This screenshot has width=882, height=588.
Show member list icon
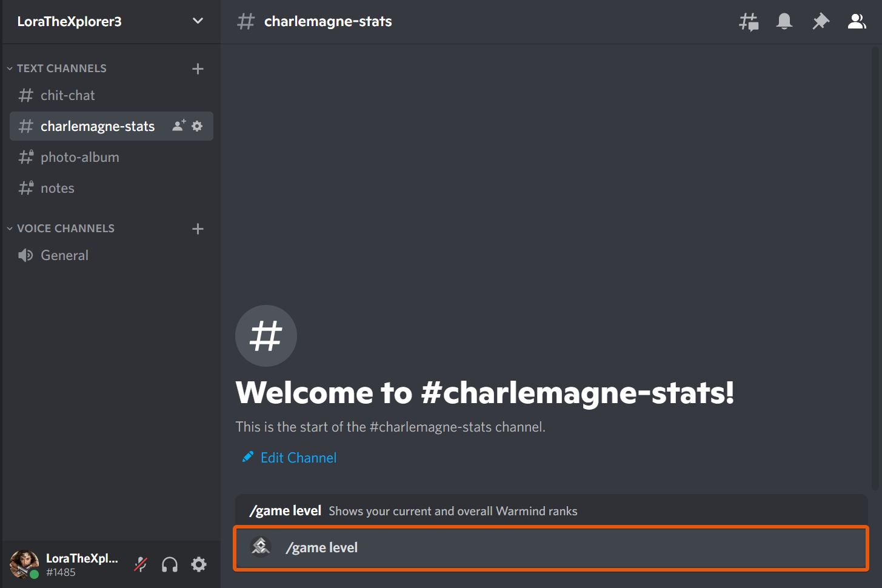(857, 22)
